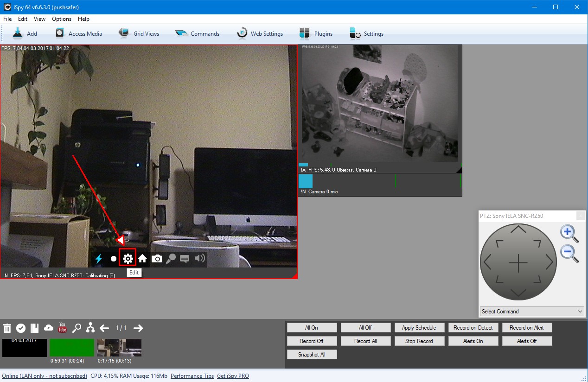The image size is (588, 382).
Task: Open Web Settings in toolbar
Action: (x=260, y=33)
